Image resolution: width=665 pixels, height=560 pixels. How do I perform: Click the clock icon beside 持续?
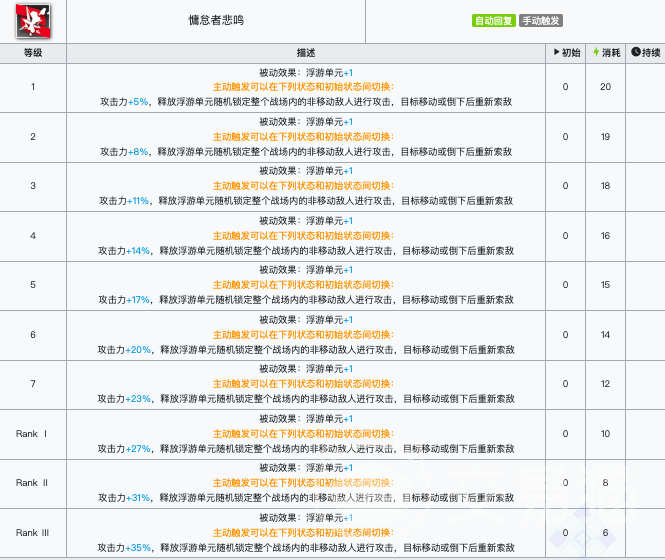click(x=635, y=52)
